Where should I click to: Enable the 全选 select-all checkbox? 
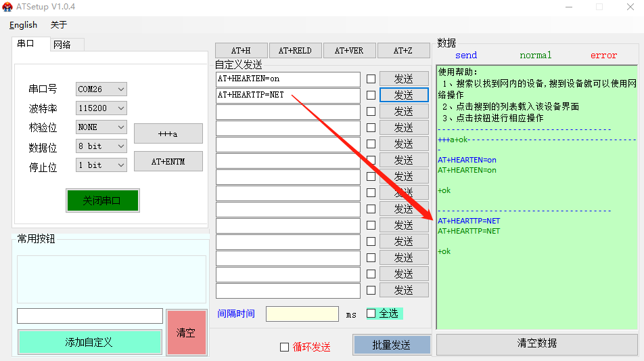point(371,314)
